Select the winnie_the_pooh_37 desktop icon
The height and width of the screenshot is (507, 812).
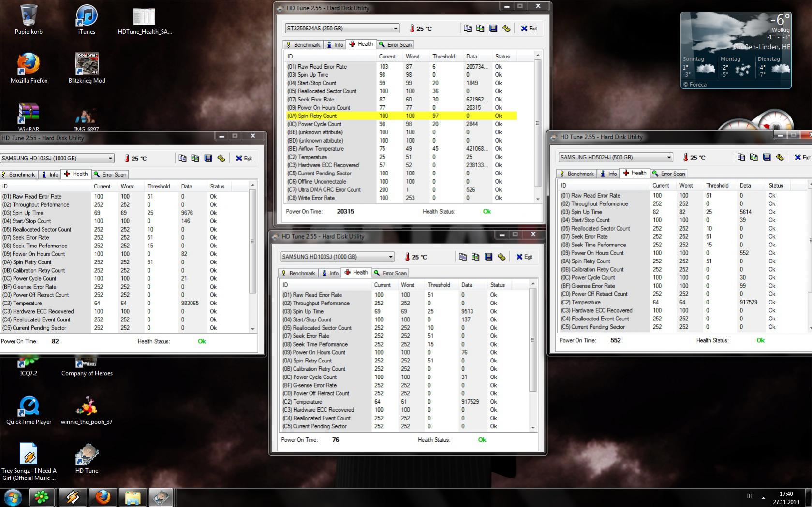coord(87,410)
